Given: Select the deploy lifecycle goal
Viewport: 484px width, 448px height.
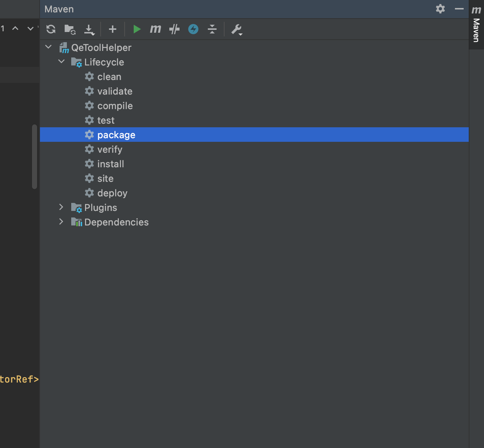Looking at the screenshot, I should click(254, 193).
